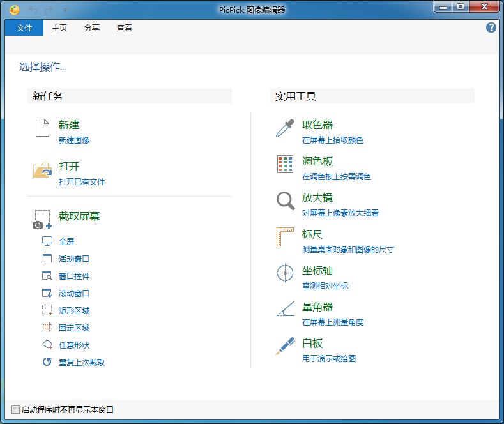
Task: Open the color palette grid icon
Action: [x=285, y=165]
